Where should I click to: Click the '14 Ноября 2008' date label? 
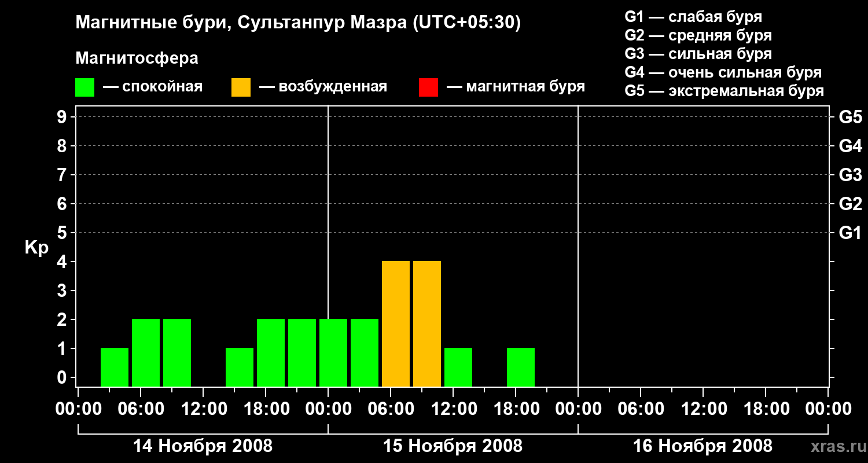click(x=203, y=446)
